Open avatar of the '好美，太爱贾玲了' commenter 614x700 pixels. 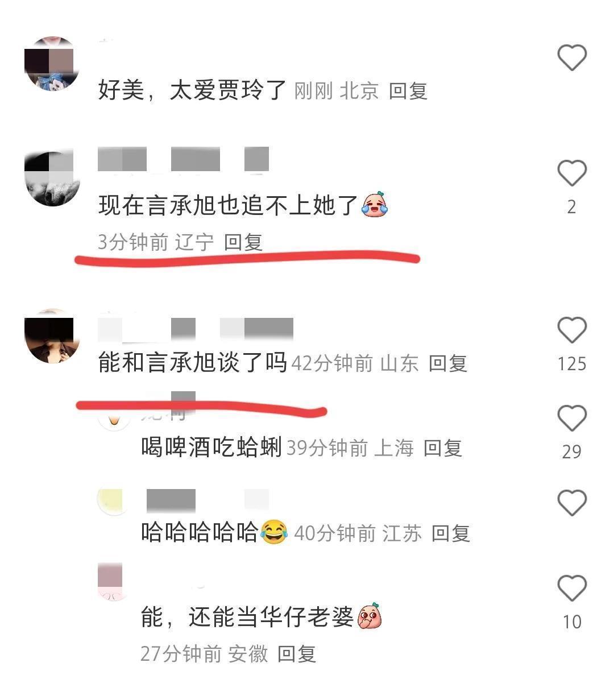click(x=52, y=64)
